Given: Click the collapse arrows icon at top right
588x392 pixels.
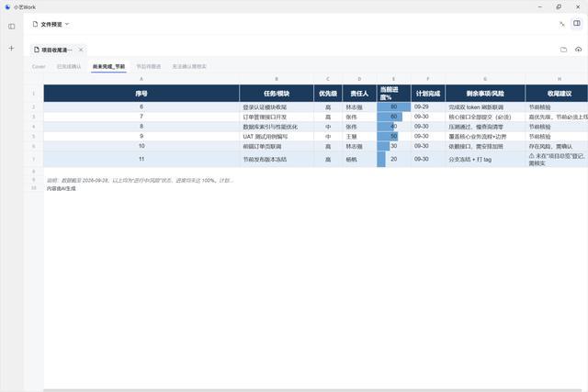Looking at the screenshot, I should coord(561,24).
